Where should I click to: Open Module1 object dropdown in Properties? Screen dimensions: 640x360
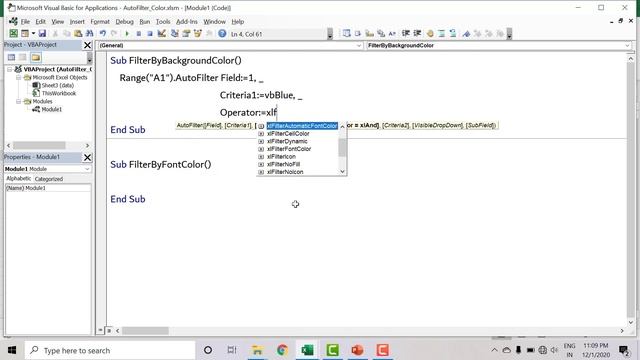pos(87,169)
